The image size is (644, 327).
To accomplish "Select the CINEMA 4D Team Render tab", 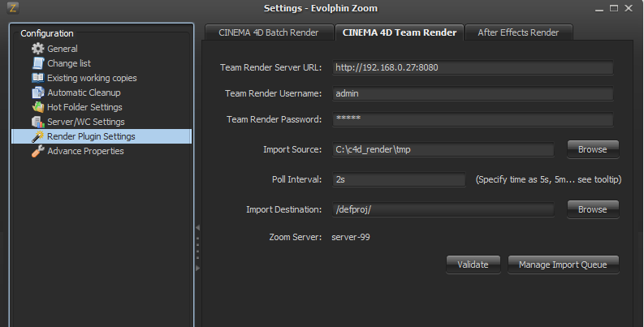I will coord(400,32).
